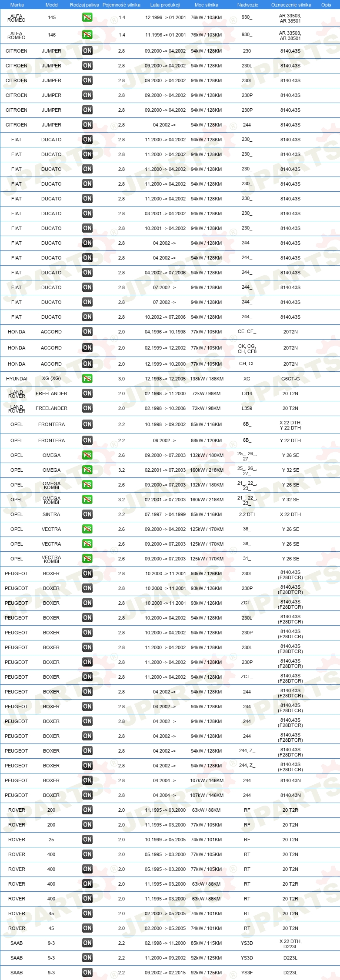Click the 3.0 engine capacity cell
The image size is (340, 980).
click(x=121, y=379)
